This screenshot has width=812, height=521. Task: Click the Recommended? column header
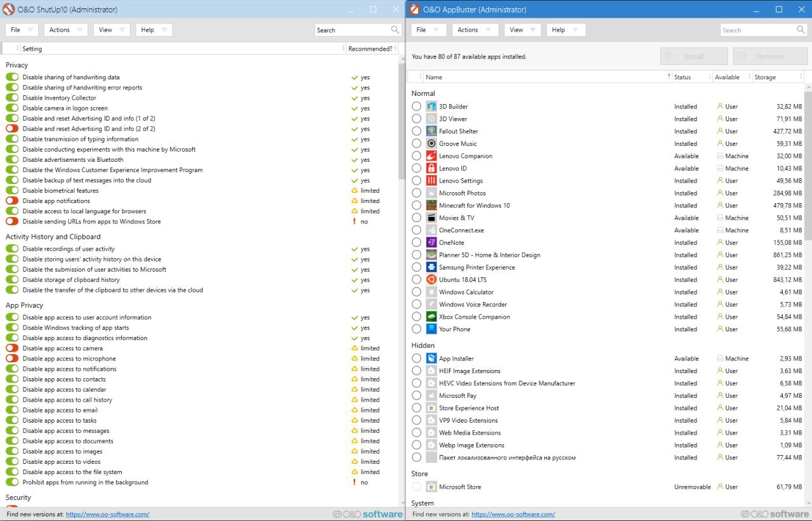370,49
